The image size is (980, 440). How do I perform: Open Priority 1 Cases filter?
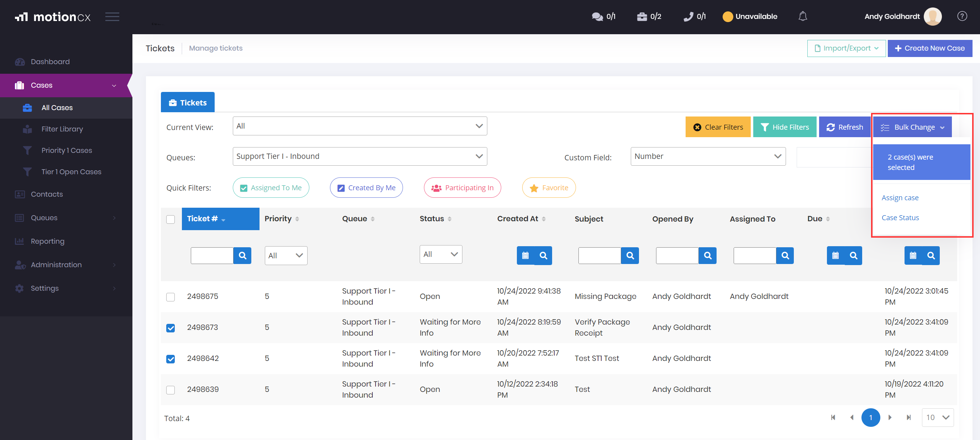(66, 150)
